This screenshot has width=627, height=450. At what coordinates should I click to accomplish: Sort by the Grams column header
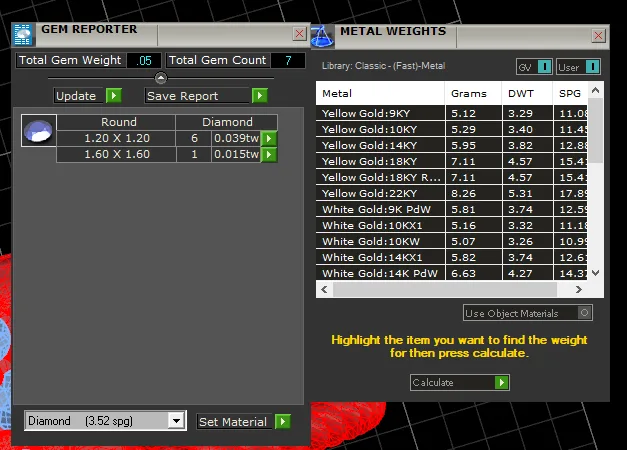pos(473,93)
